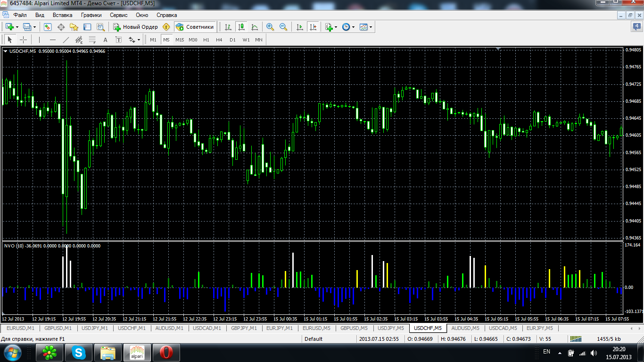Expand the Indicators dropdown arrow

click(x=336, y=27)
